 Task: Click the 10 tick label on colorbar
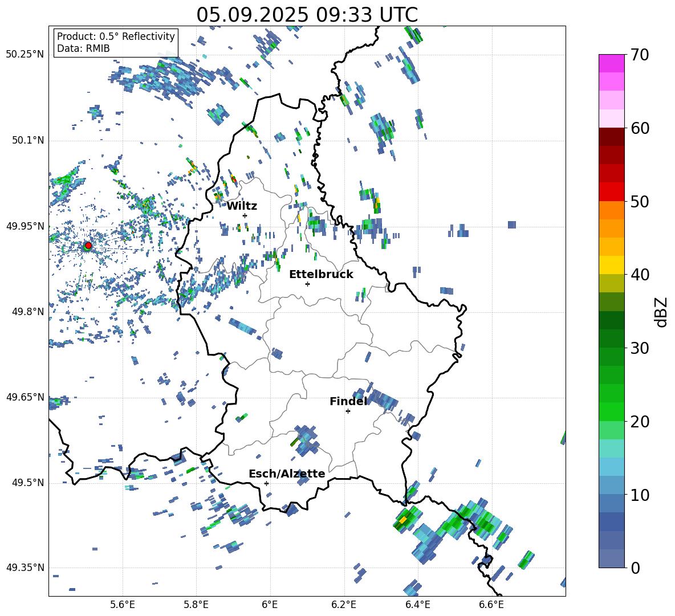640,495
